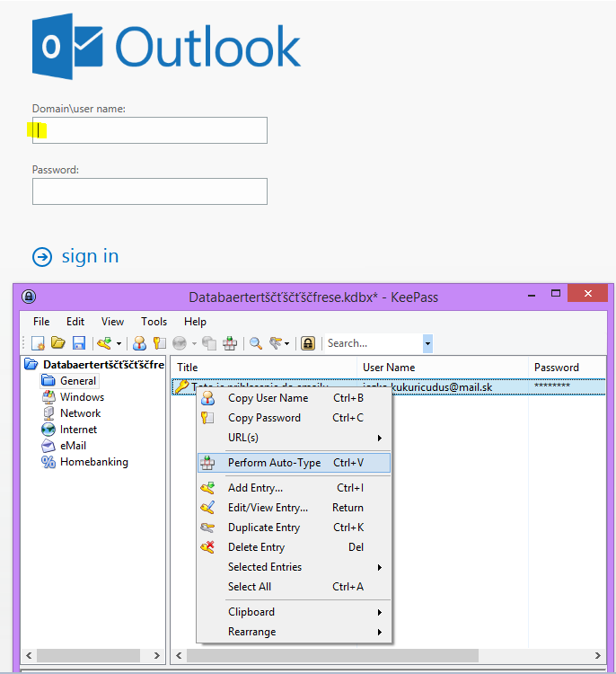Select the Network group
The image size is (616, 674).
click(80, 413)
